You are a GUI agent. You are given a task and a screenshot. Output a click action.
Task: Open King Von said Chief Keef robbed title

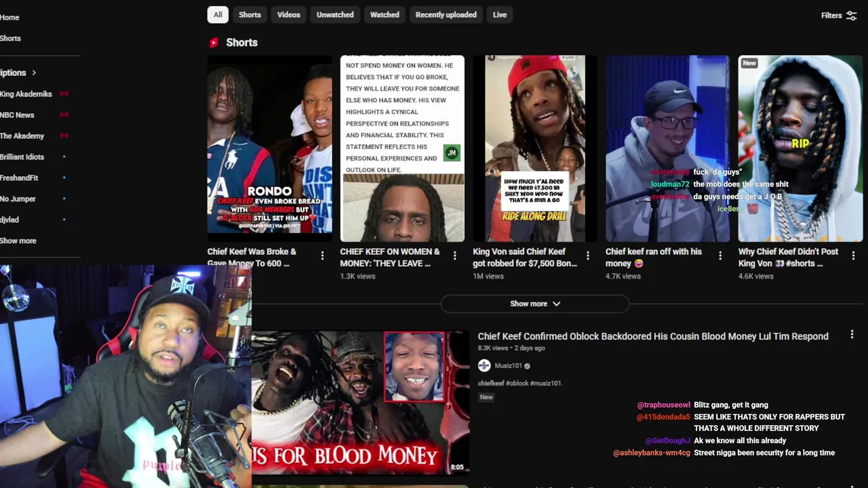click(525, 258)
